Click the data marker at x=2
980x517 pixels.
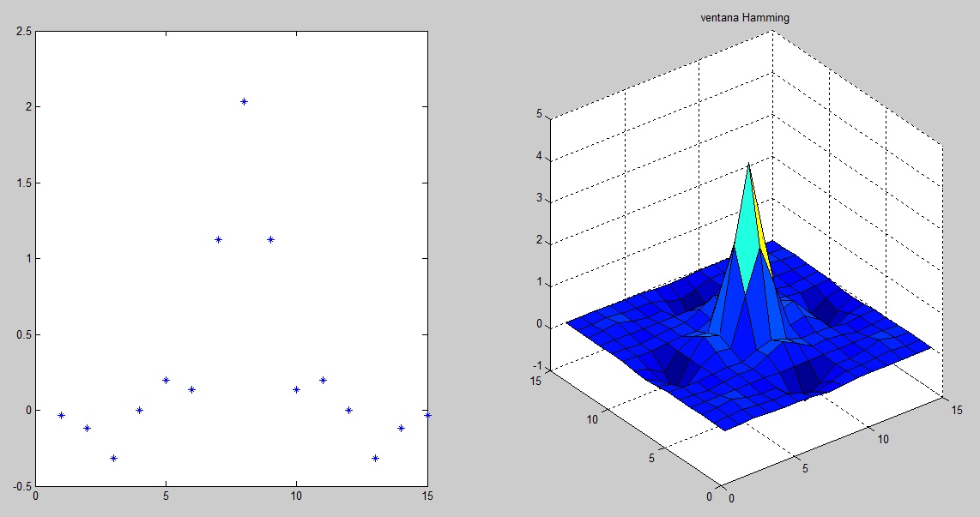pos(87,428)
